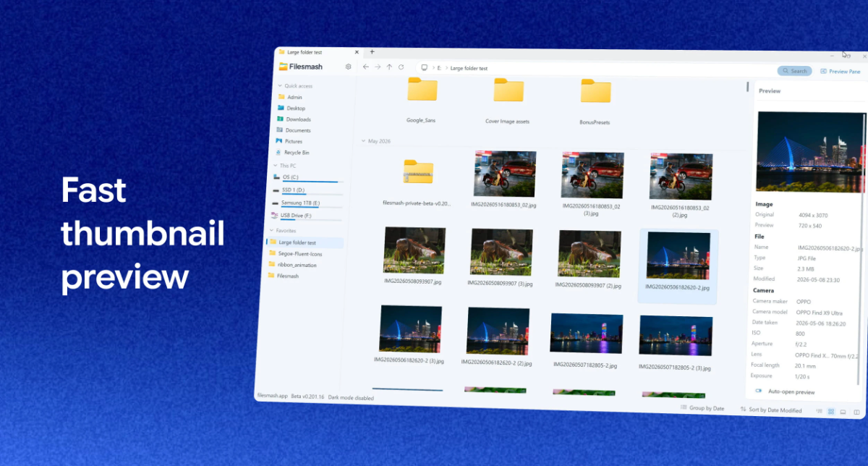Toggle the Preview Pane button
868x466 pixels.
[841, 72]
